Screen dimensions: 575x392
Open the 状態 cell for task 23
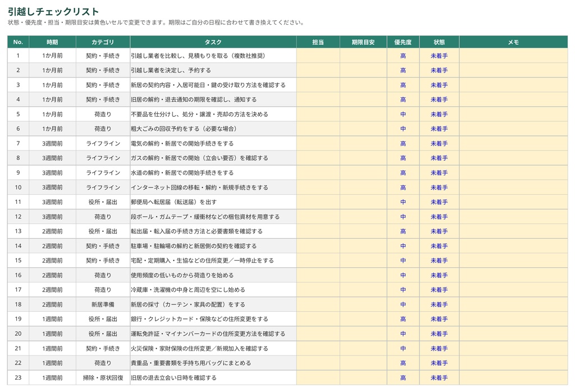[x=439, y=378]
